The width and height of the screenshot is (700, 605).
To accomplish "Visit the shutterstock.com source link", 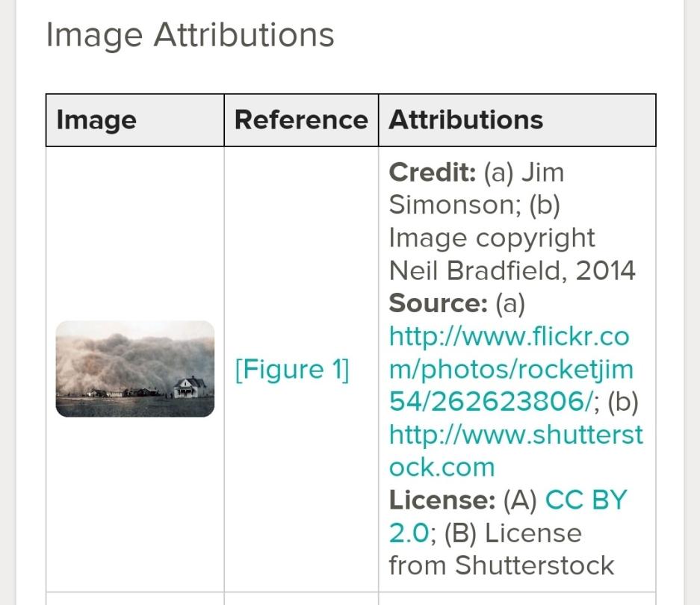I will [515, 435].
